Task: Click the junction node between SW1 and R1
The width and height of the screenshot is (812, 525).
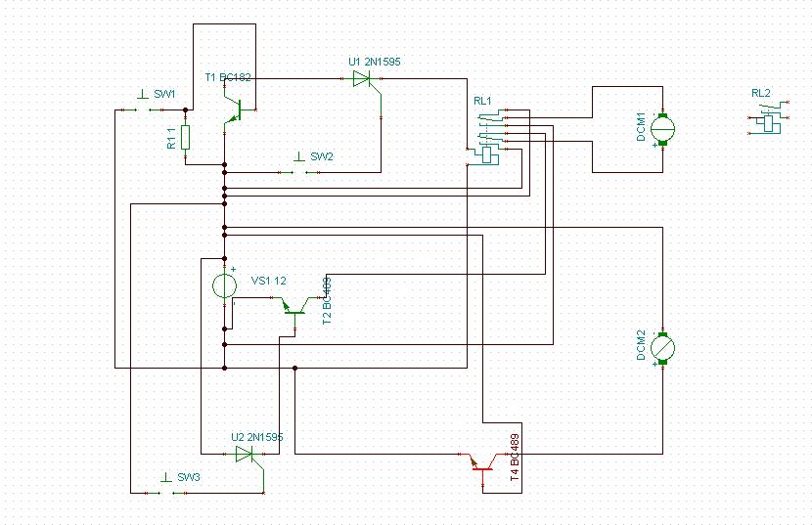Action: click(186, 109)
